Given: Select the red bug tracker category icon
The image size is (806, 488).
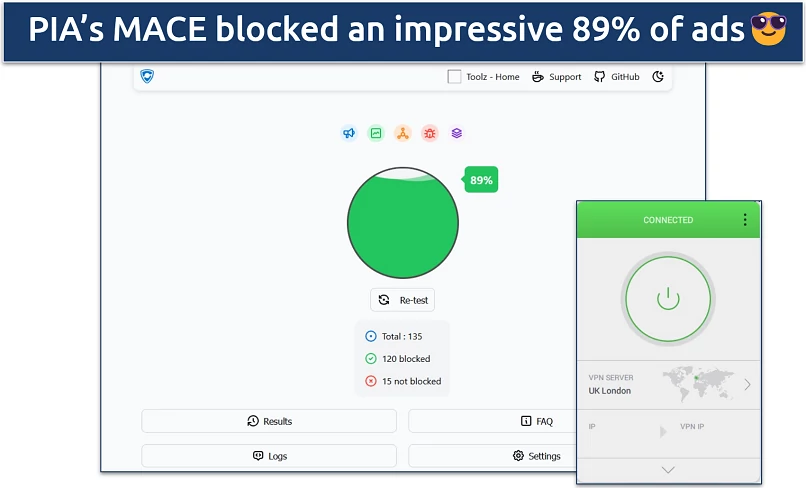Looking at the screenshot, I should coord(430,133).
